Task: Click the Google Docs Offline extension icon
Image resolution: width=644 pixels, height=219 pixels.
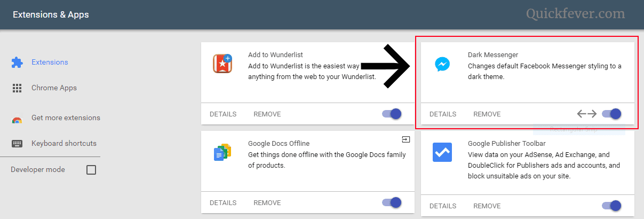Action: click(222, 153)
